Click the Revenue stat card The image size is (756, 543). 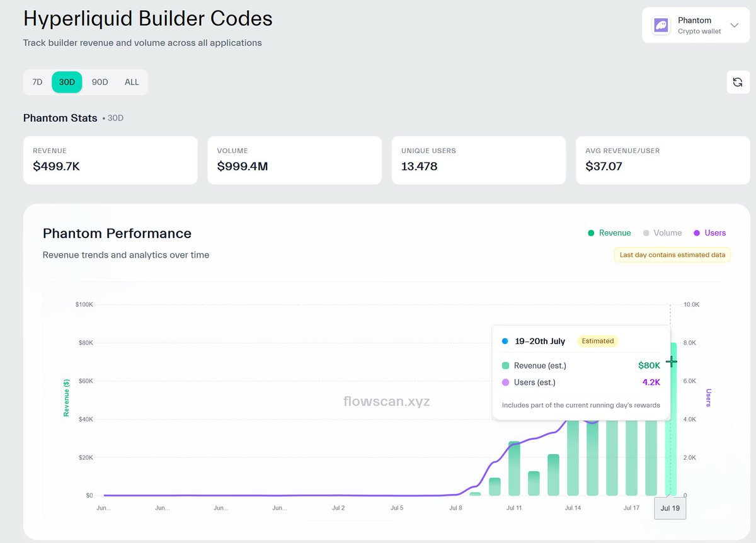110,160
